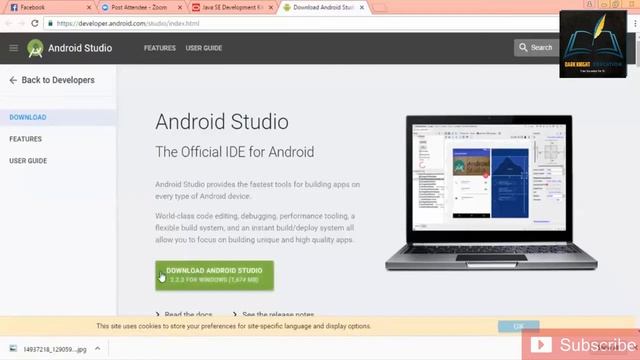Open a new browser tab

pyautogui.click(x=380, y=8)
